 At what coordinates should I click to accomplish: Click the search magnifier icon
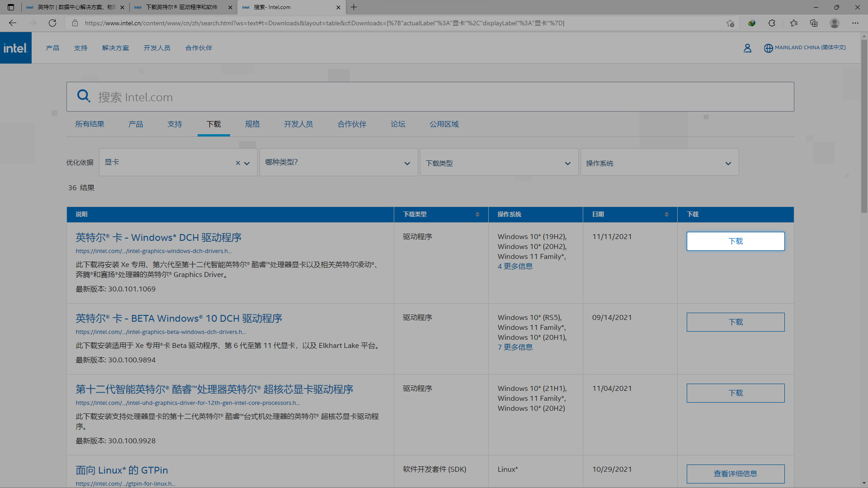click(84, 96)
